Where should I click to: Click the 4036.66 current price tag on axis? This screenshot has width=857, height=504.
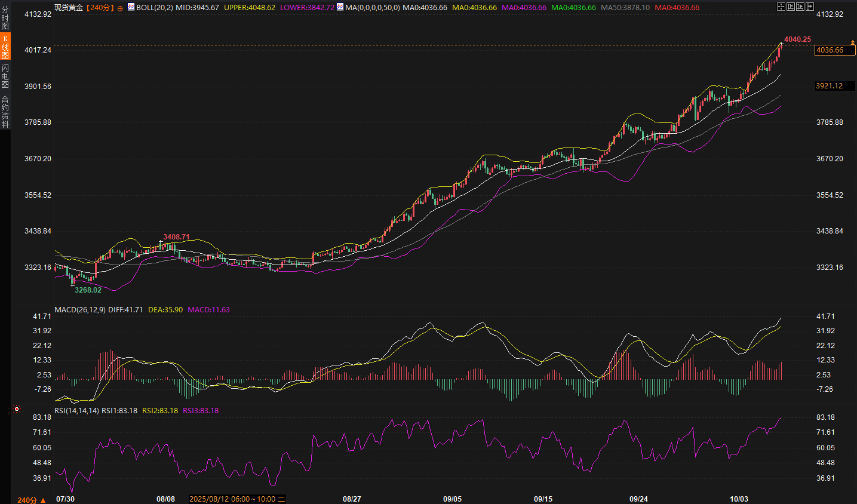point(834,50)
